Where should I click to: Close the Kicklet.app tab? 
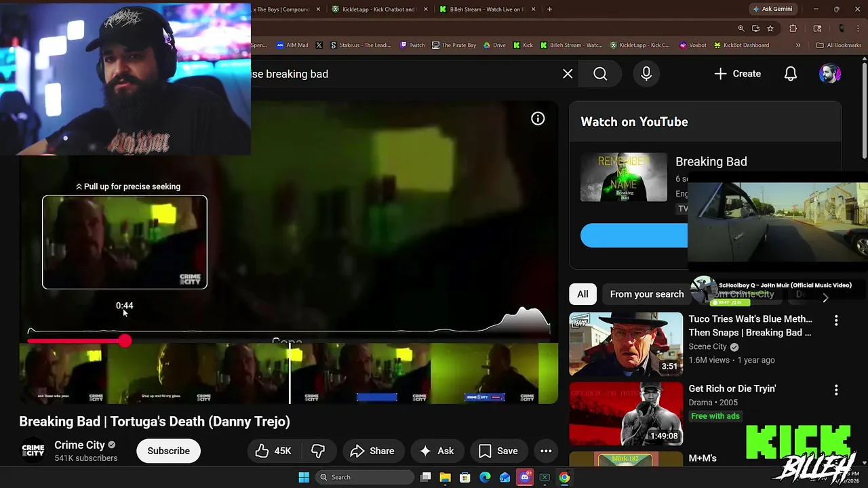[x=426, y=9]
